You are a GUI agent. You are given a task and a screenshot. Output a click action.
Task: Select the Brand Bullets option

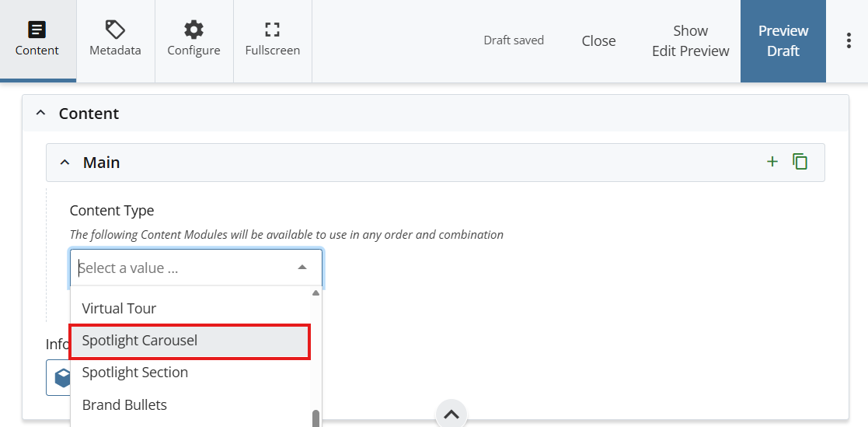(124, 404)
